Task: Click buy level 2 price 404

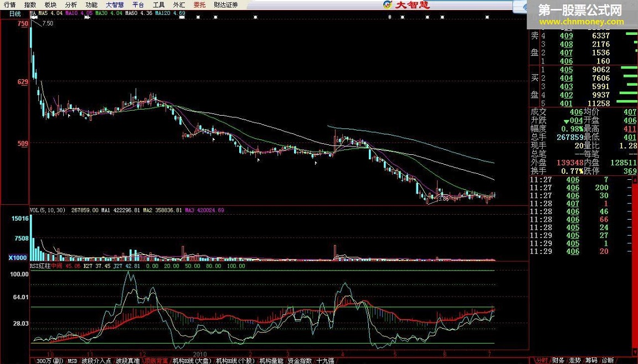Action: pos(566,78)
